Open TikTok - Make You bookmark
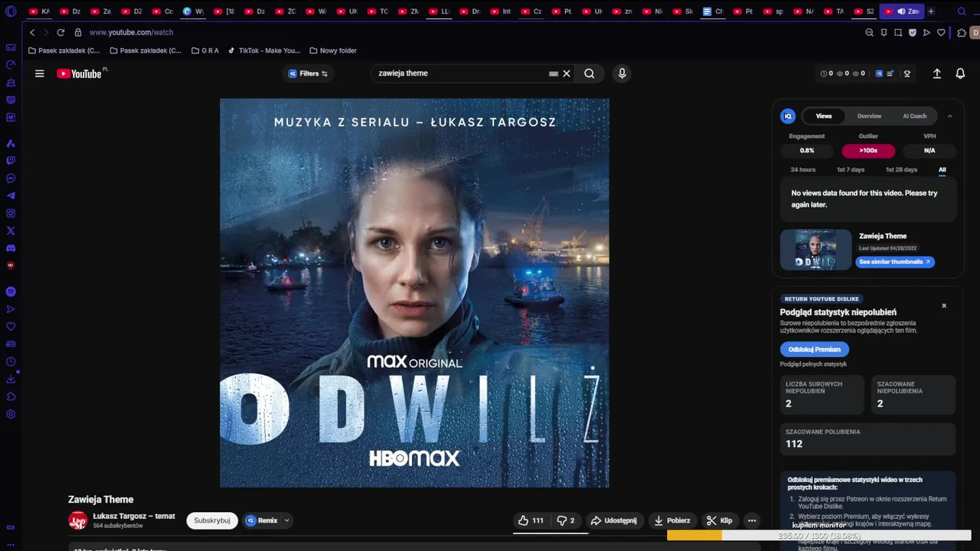The height and width of the screenshot is (551, 980). 264,51
